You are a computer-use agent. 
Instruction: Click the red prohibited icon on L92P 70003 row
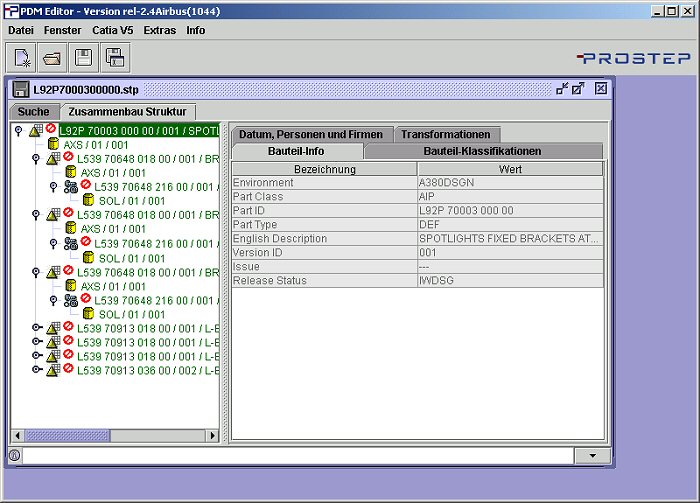(51, 128)
